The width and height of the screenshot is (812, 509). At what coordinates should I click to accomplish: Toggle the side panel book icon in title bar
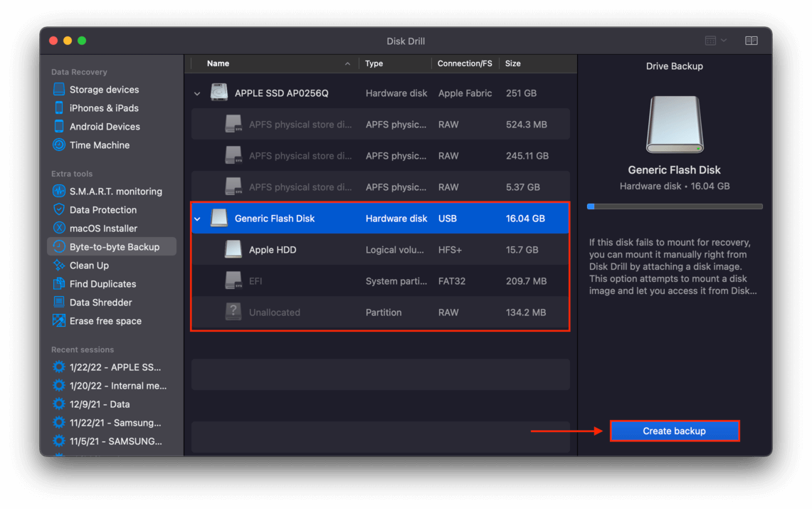pos(752,41)
